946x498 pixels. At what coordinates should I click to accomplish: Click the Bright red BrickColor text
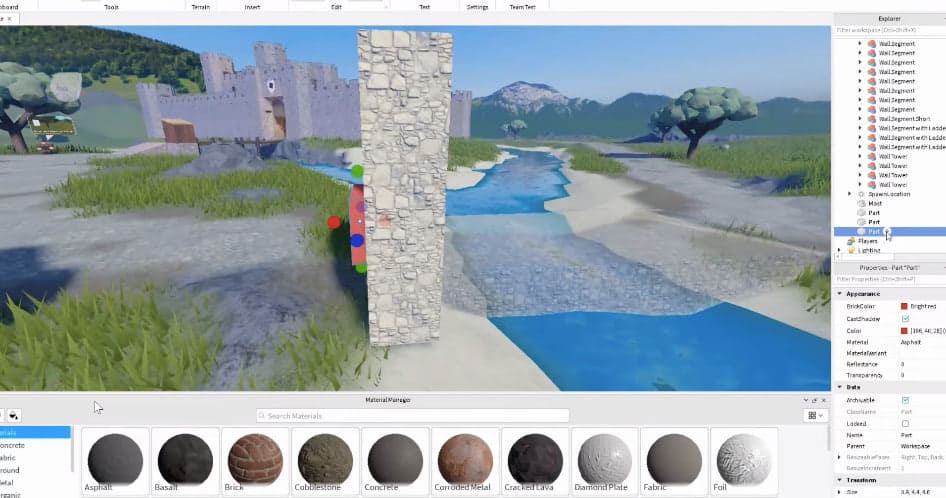point(923,307)
